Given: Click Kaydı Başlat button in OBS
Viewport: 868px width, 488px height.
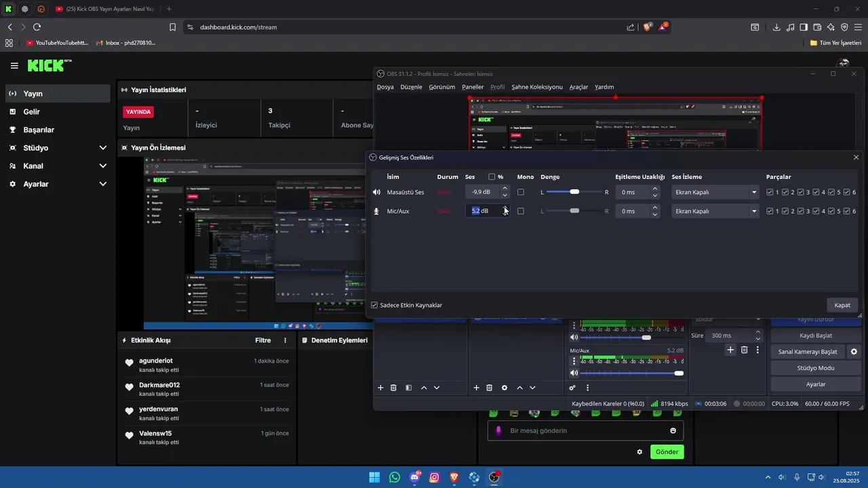Looking at the screenshot, I should (816, 335).
